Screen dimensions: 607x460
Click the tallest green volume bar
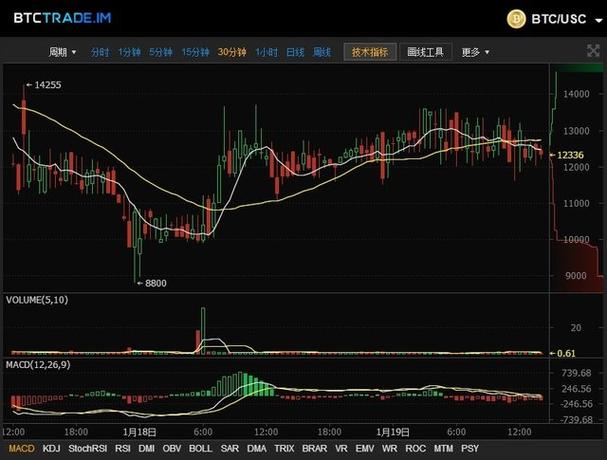coord(203,330)
